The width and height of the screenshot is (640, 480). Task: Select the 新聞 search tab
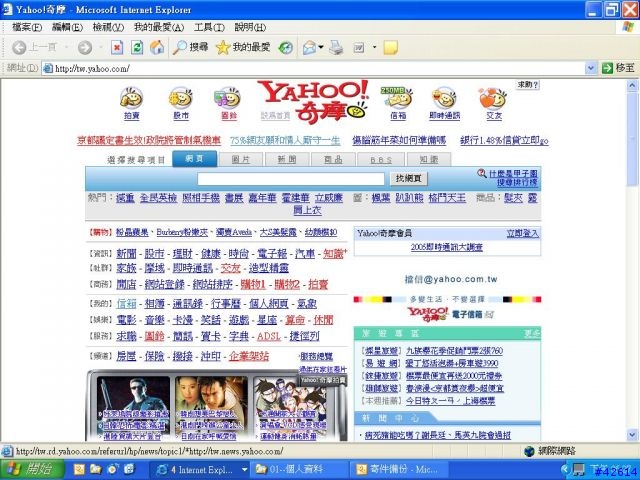(x=287, y=159)
